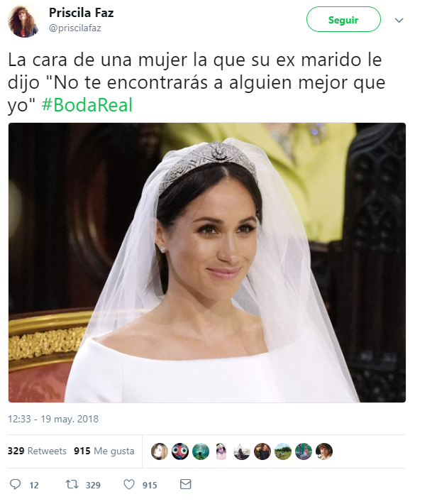The image size is (432, 504).
Task: Click the @priscilafaz handle
Action: pos(74,28)
